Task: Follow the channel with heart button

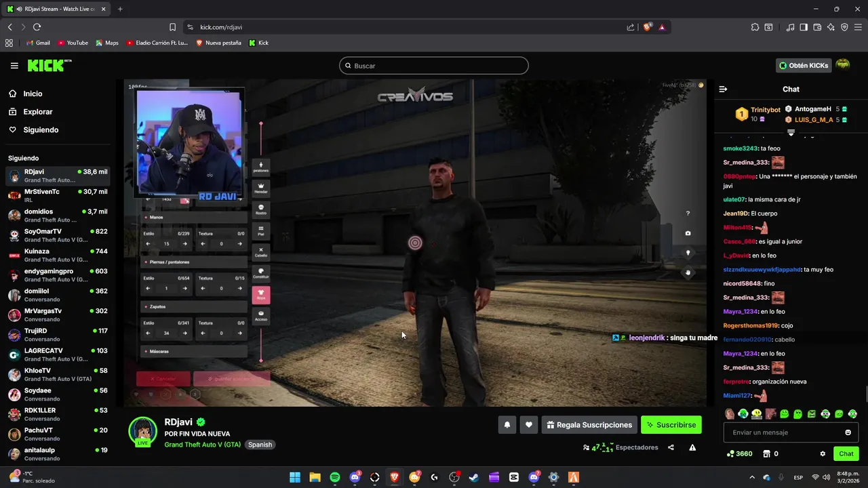Action: [529, 425]
